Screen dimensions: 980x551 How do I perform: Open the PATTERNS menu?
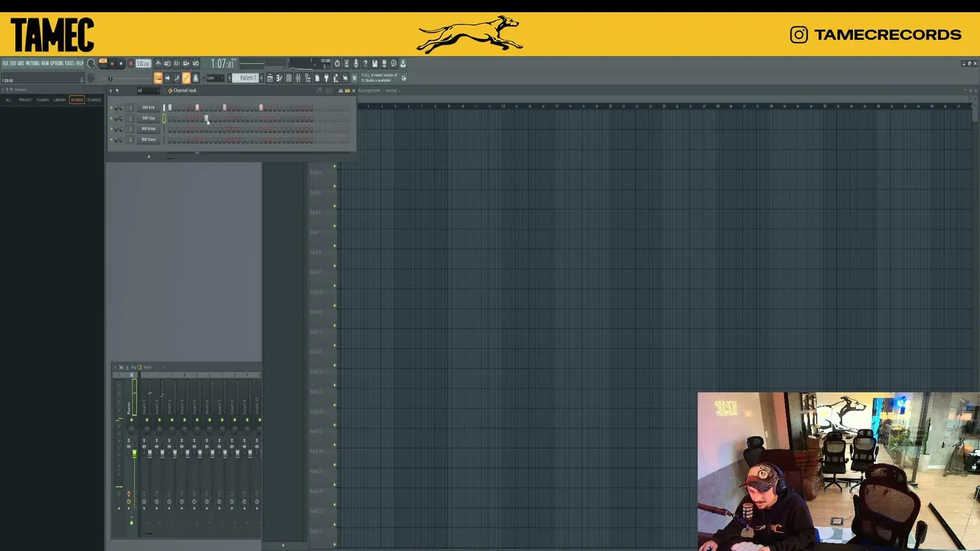pyautogui.click(x=32, y=64)
